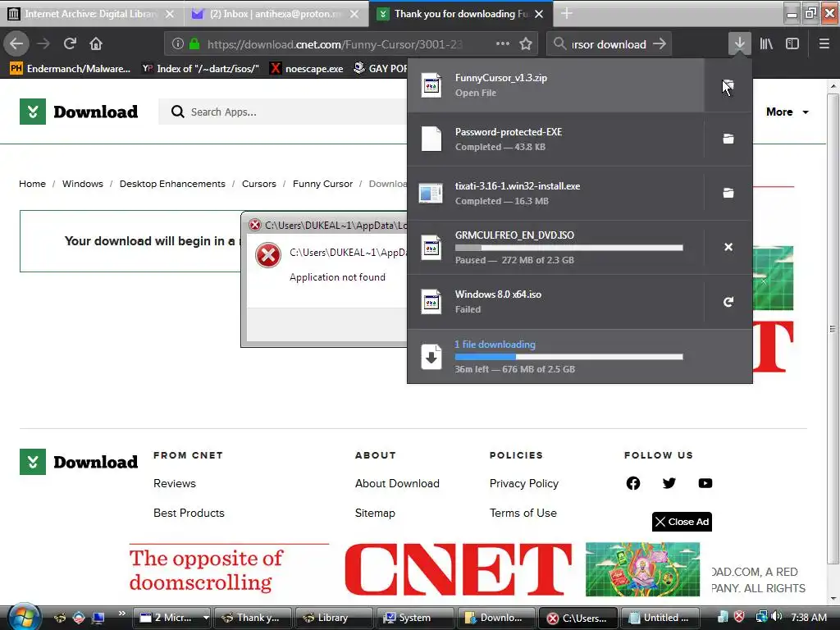
Task: Expand the More dropdown menu
Action: tap(787, 112)
